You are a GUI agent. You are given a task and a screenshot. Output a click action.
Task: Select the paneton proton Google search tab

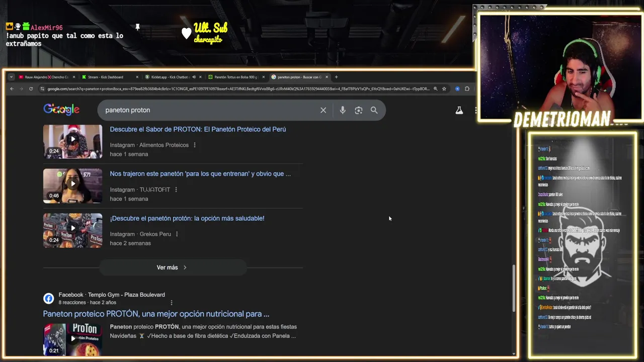click(299, 77)
